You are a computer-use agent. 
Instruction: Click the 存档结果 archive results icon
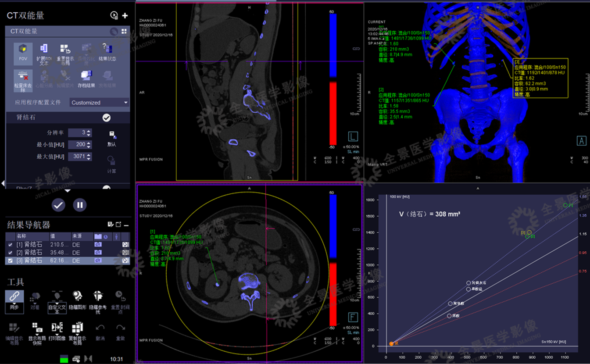(x=86, y=79)
